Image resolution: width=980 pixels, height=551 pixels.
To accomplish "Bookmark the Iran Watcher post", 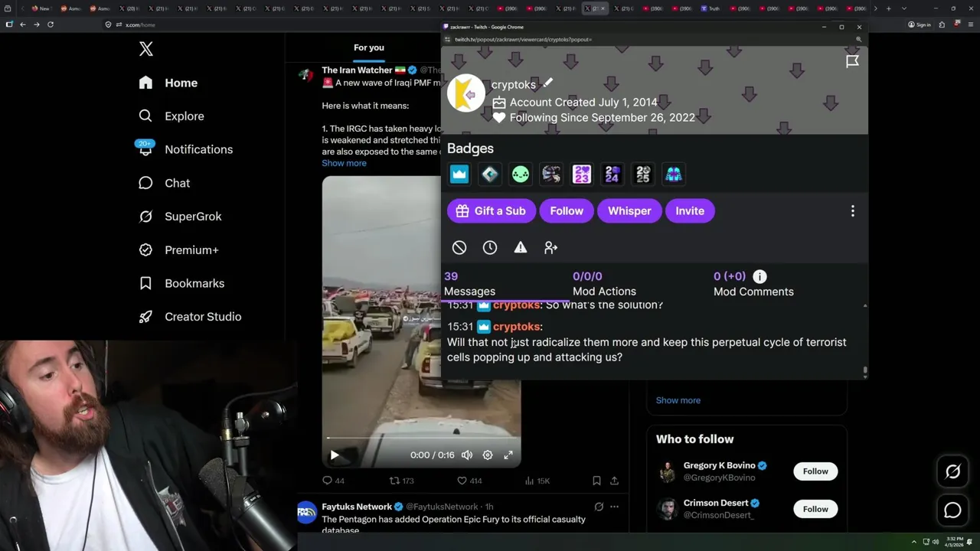I will (x=596, y=481).
